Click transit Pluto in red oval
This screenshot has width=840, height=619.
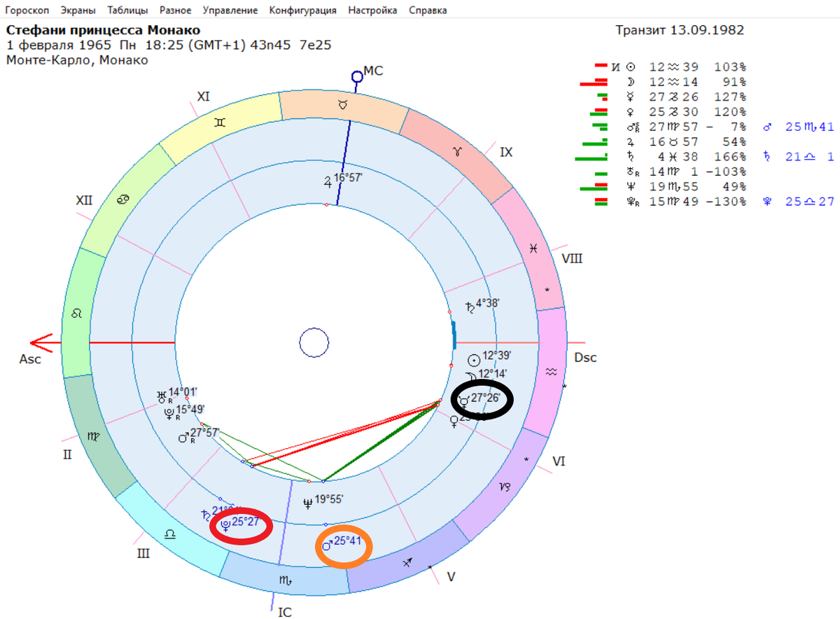coord(225,524)
